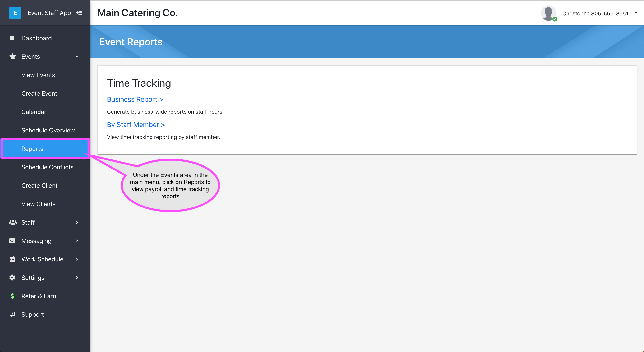Click the Event Staff App logo icon
The image size is (644, 352).
[15, 13]
